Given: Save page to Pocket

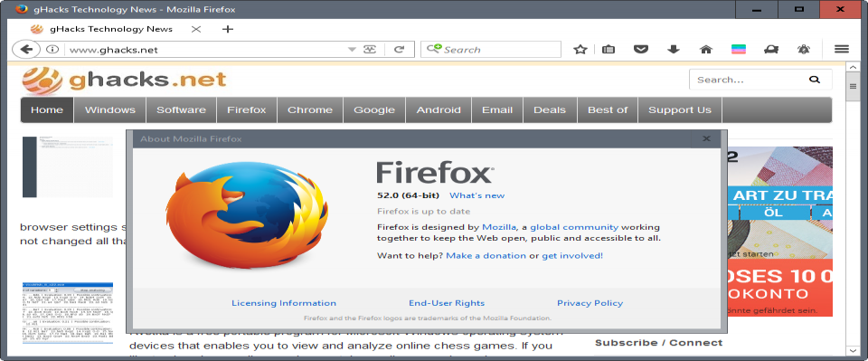Looking at the screenshot, I should click(640, 49).
